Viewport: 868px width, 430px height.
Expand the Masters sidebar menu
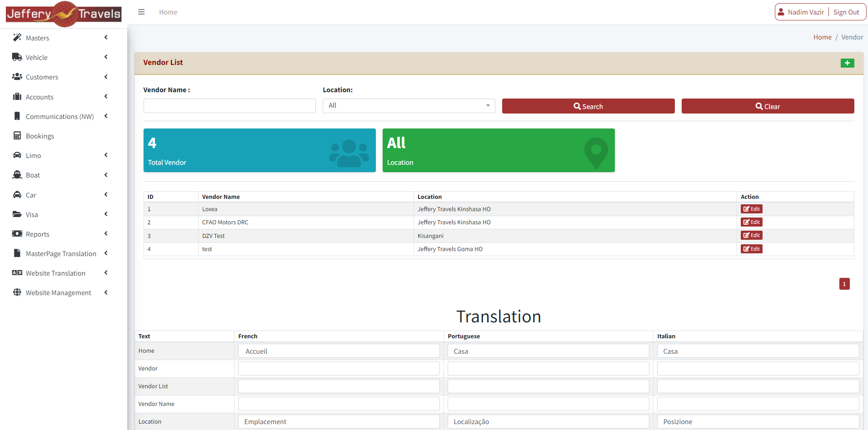point(37,38)
